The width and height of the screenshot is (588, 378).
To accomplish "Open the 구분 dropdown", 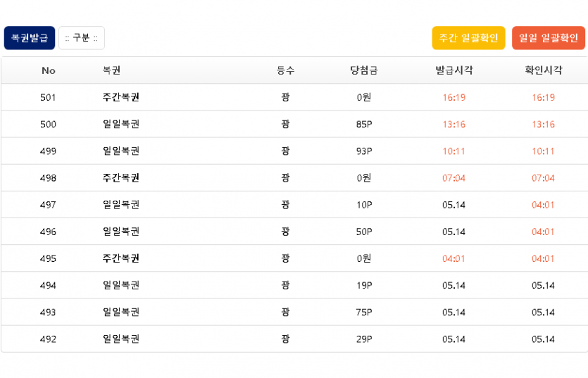I will point(82,38).
